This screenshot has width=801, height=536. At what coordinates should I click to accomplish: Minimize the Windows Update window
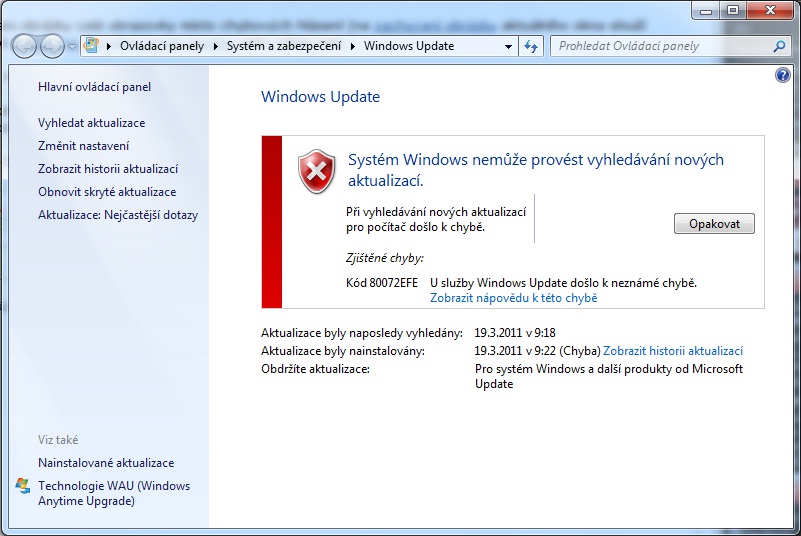(706, 10)
